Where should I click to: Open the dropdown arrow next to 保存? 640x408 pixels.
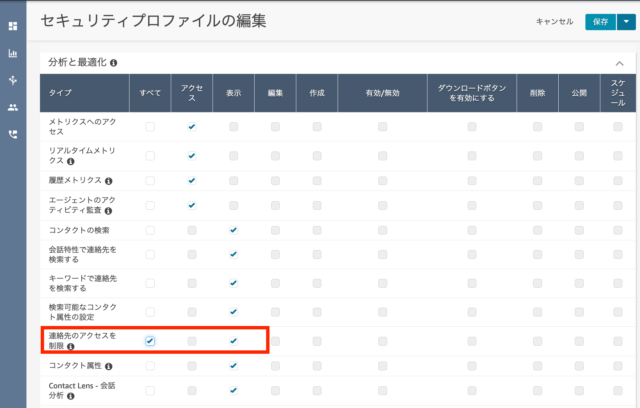click(x=626, y=22)
